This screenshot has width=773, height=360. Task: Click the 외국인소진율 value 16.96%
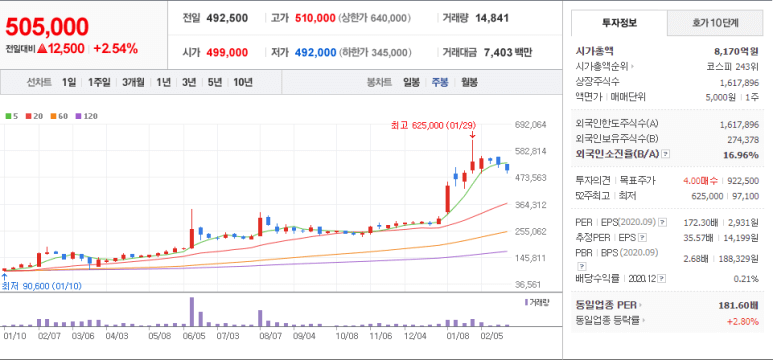(741, 154)
